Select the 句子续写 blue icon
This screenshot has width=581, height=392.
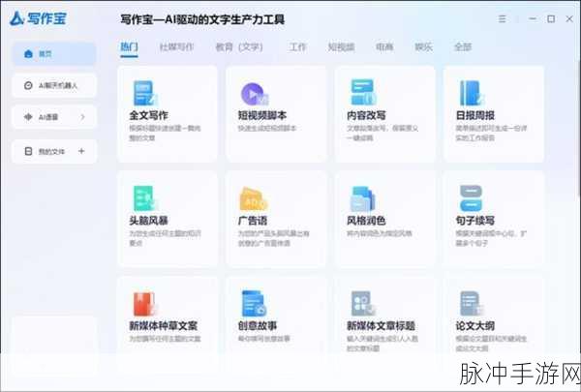coord(471,198)
